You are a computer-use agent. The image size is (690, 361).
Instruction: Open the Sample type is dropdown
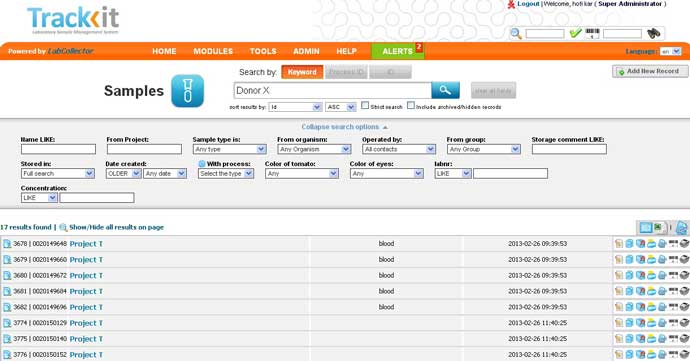tap(229, 149)
